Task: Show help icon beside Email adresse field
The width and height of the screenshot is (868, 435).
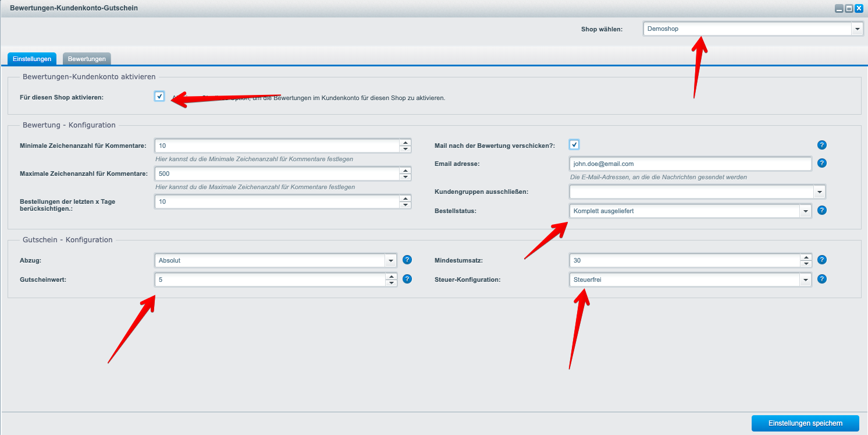Action: (x=822, y=163)
